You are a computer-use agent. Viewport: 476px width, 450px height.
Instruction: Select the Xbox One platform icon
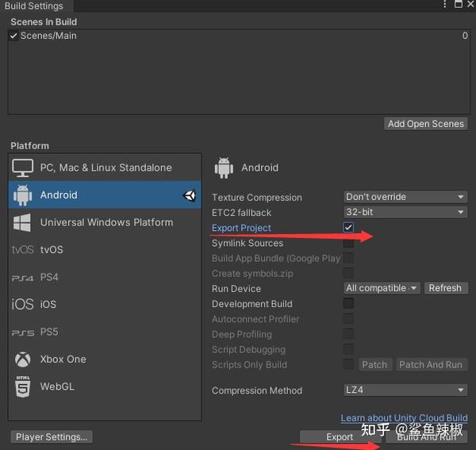23,360
